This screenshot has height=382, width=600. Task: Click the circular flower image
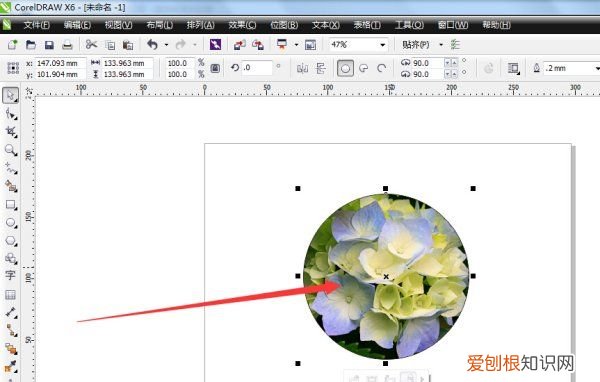(x=386, y=276)
